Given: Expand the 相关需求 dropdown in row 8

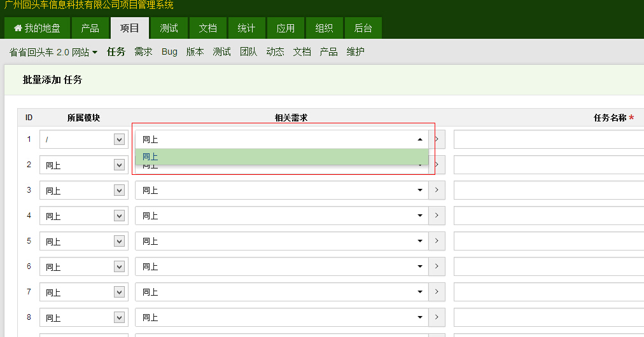Looking at the screenshot, I should click(282, 318).
